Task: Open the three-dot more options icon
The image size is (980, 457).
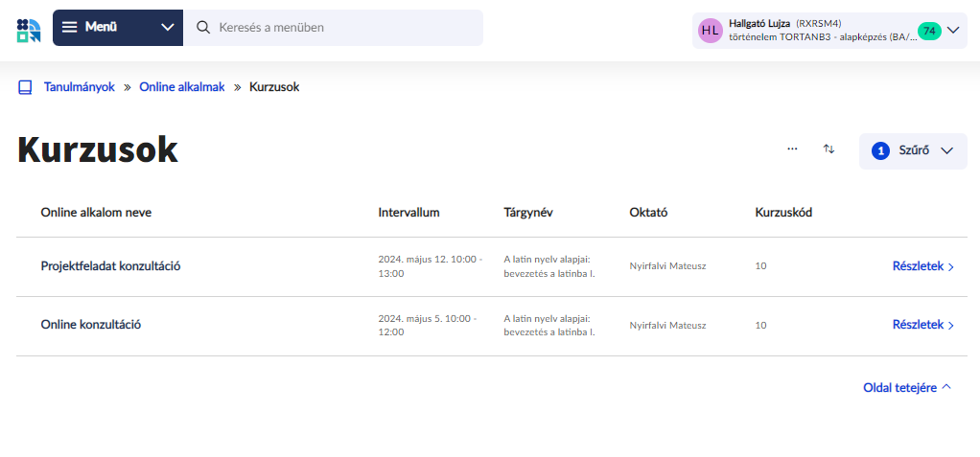Action: coord(792,149)
